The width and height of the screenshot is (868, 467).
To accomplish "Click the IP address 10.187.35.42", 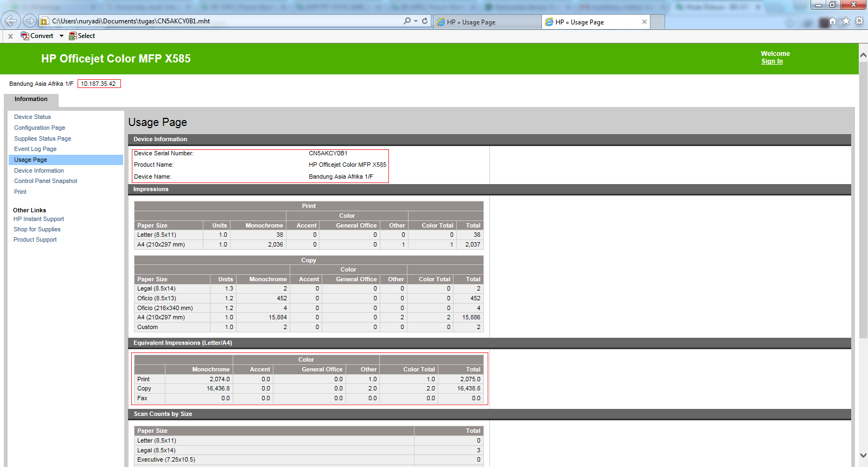I will coord(99,84).
